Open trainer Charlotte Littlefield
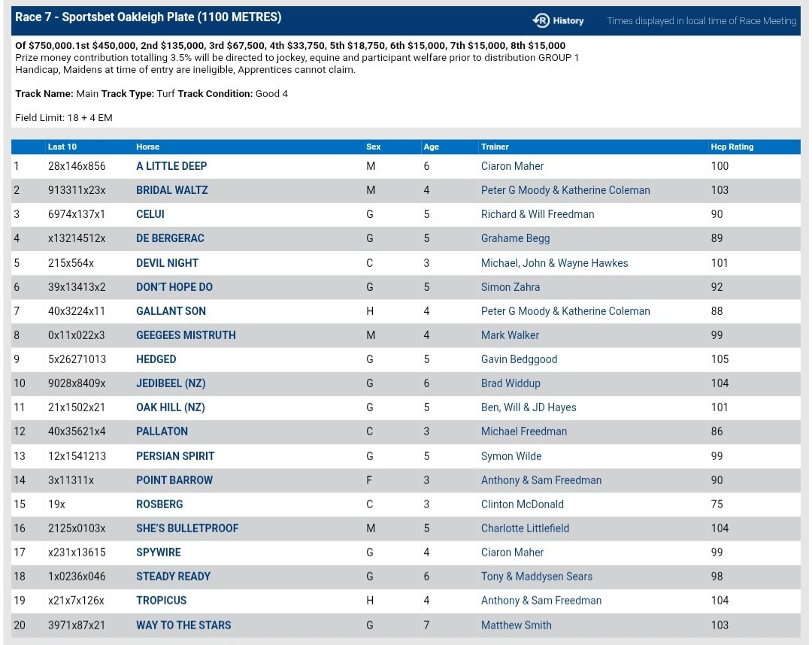The height and width of the screenshot is (645, 812). (525, 528)
